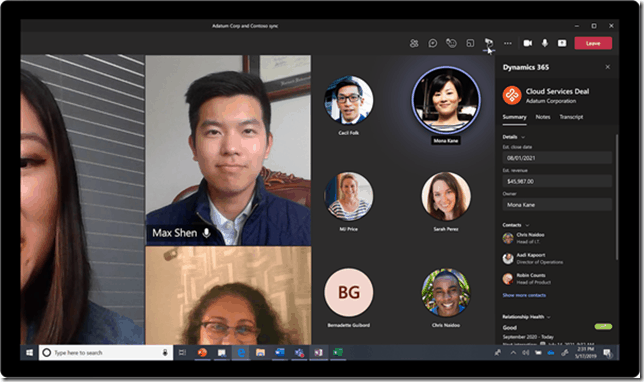
Task: Open File Explorer from the taskbar
Action: click(x=260, y=352)
